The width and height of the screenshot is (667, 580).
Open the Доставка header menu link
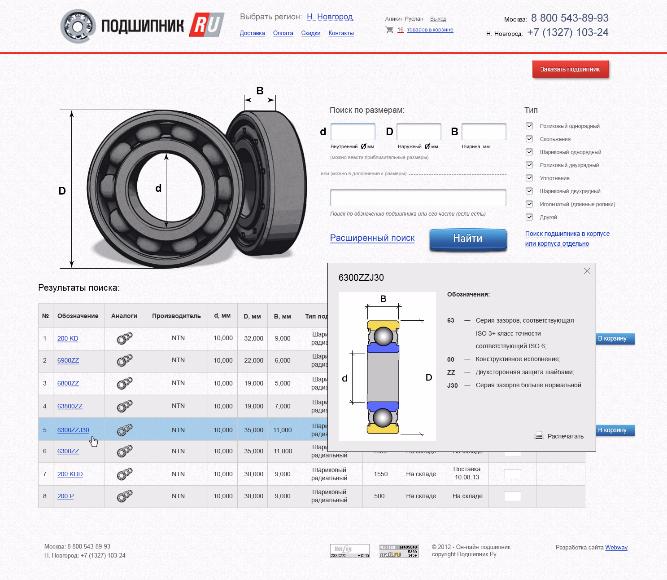pyautogui.click(x=253, y=33)
